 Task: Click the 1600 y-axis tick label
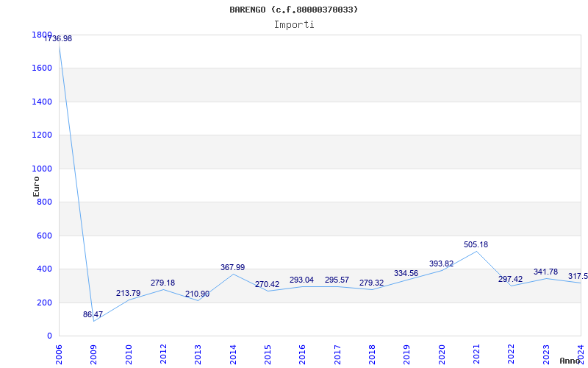click(x=42, y=68)
